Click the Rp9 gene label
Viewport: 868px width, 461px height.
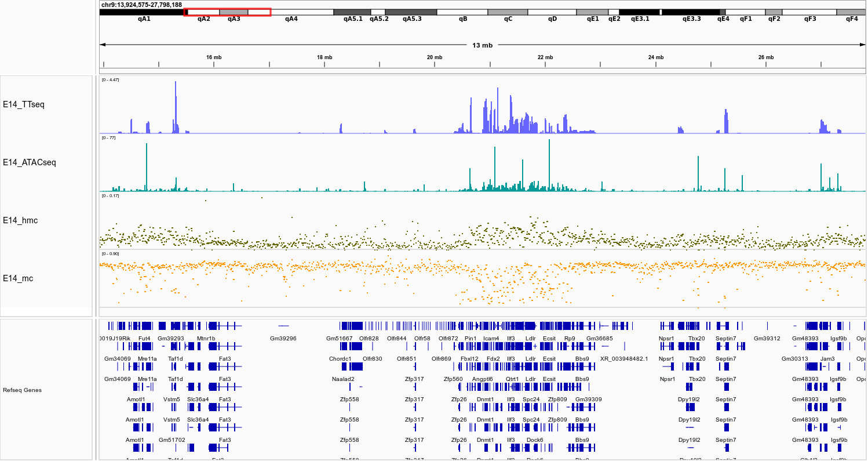570,338
